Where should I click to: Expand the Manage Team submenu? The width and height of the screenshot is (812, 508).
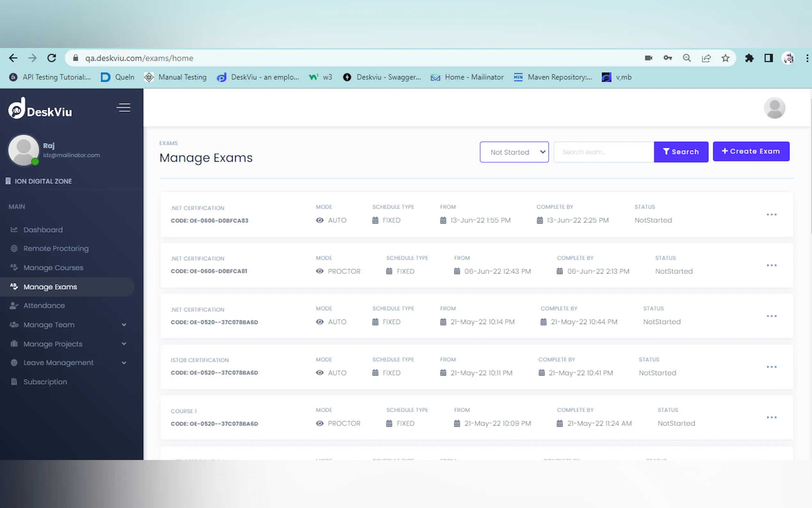click(124, 325)
